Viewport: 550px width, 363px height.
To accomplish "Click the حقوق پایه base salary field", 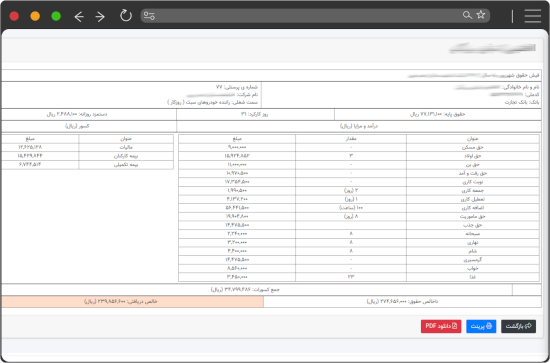I will pyautogui.click(x=437, y=114).
